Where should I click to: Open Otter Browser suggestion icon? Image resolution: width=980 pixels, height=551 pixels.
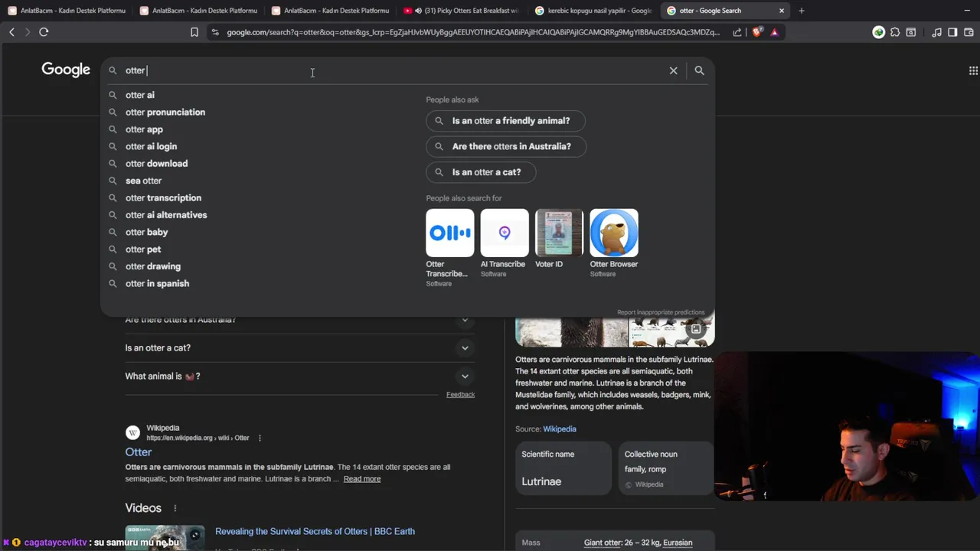[x=614, y=233]
